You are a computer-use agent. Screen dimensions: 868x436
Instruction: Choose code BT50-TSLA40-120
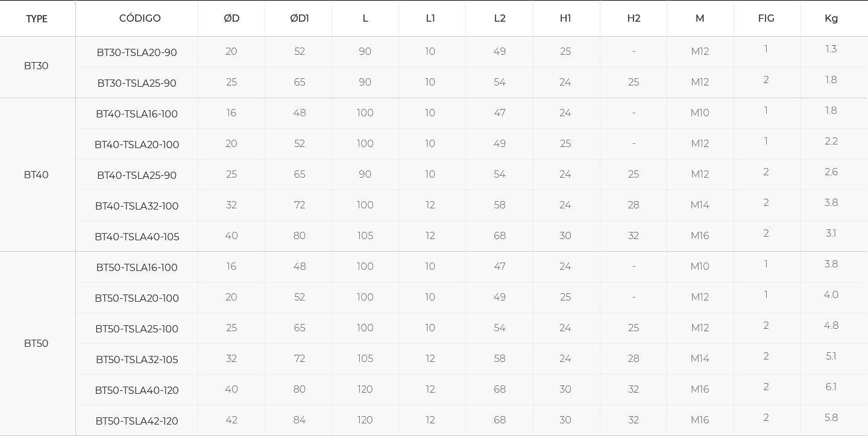pos(137,390)
